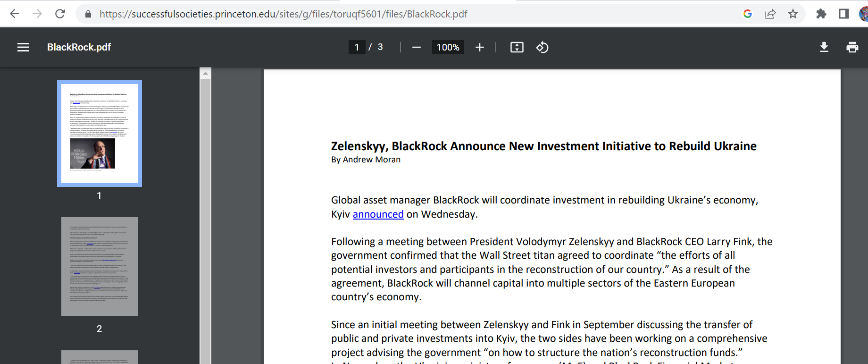Click the zoom out minus button
Image resolution: width=868 pixels, height=364 pixels.
click(x=416, y=47)
